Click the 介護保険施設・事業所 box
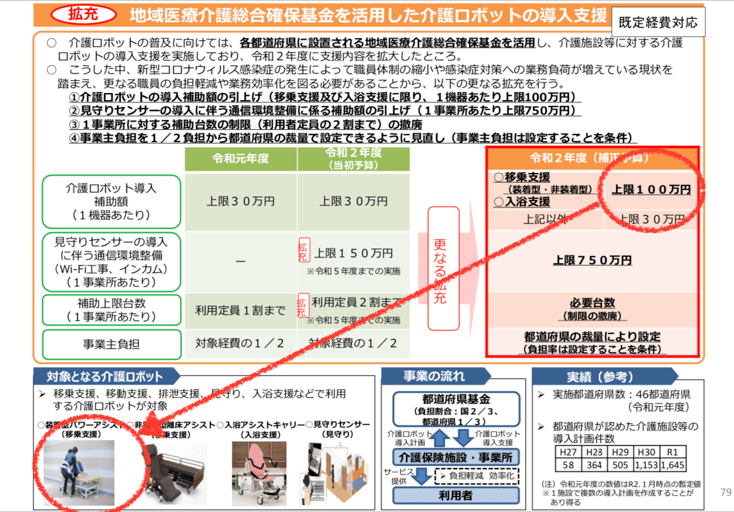The width and height of the screenshot is (734, 512). tap(456, 457)
